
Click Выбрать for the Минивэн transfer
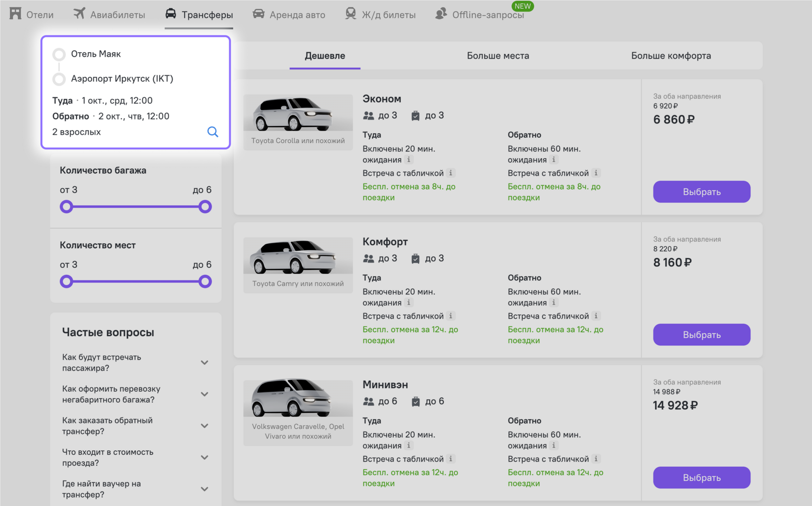[x=701, y=477]
